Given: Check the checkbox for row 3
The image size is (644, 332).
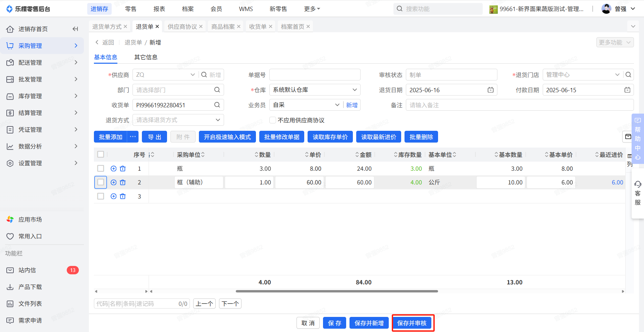Looking at the screenshot, I should point(101,196).
